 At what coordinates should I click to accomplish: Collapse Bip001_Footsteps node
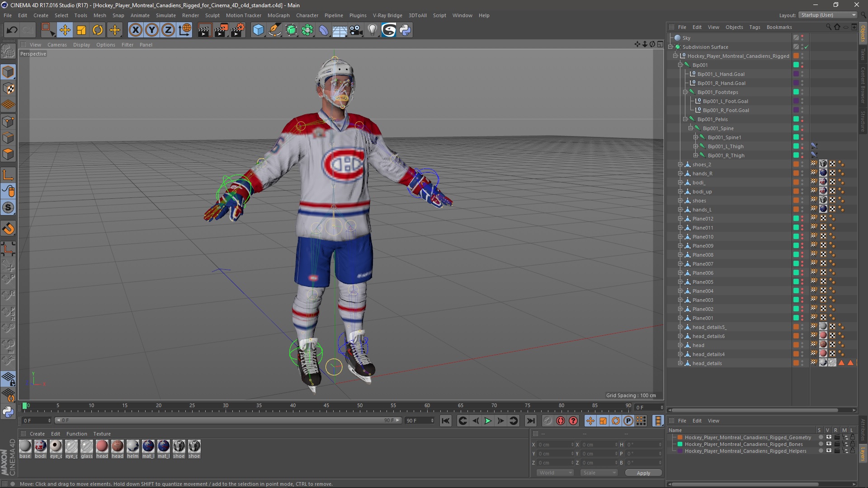pos(685,92)
